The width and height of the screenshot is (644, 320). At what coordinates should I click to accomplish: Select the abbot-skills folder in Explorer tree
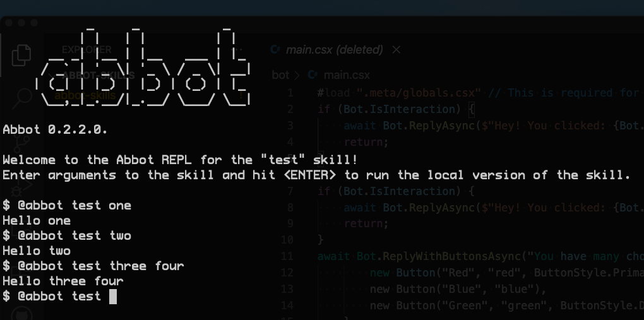tap(85, 95)
